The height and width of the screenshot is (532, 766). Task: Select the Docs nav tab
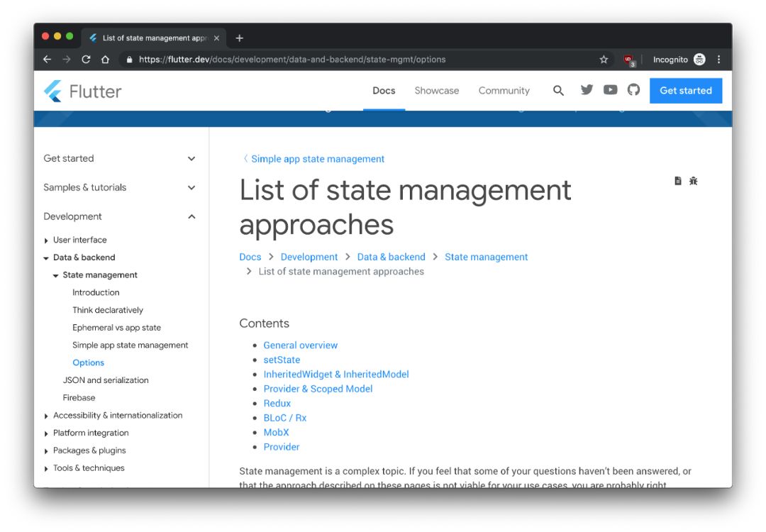[384, 90]
